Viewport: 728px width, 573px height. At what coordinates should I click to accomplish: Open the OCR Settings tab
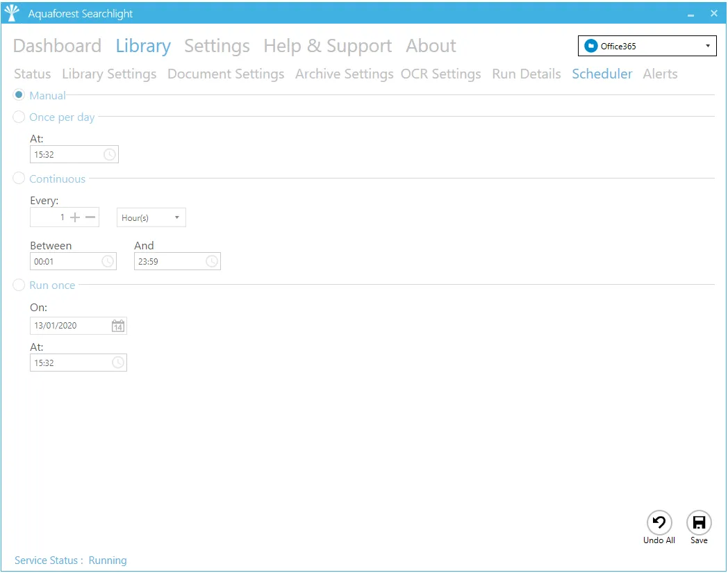tap(440, 74)
